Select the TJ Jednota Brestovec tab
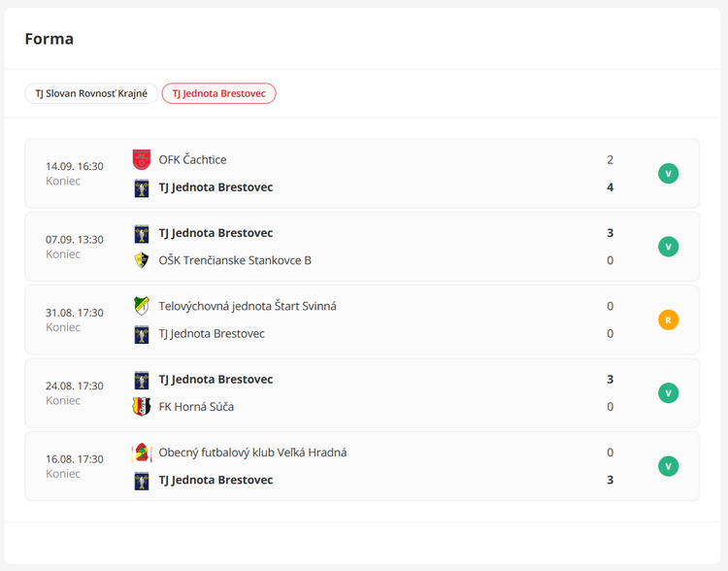This screenshot has height=571, width=728. 218,93
